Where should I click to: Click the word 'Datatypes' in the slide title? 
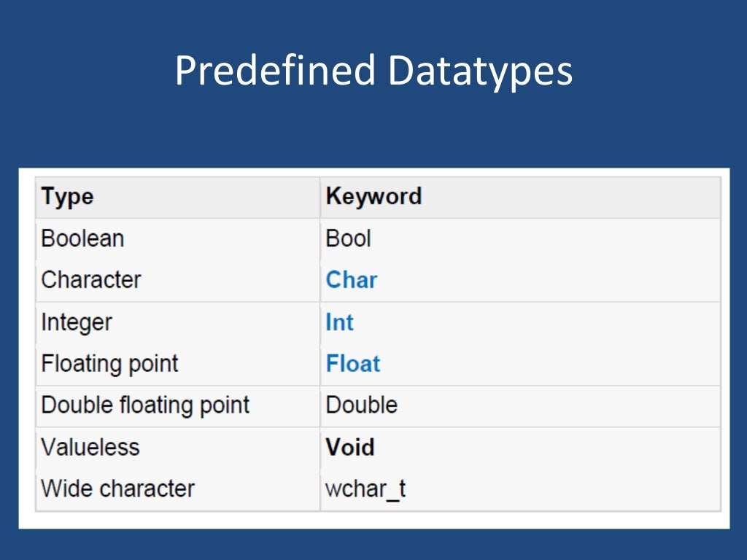[480, 71]
